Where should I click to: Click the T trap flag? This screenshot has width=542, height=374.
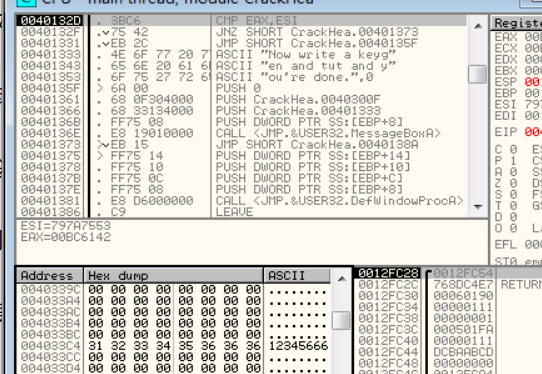point(506,205)
